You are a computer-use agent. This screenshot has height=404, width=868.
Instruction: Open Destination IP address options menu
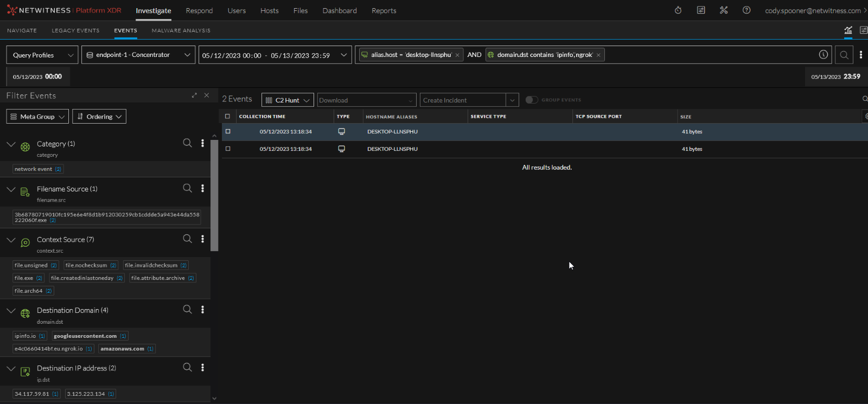point(203,368)
